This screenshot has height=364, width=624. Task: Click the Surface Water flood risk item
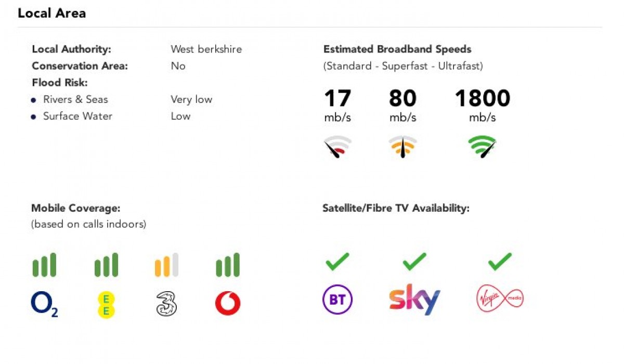(77, 116)
